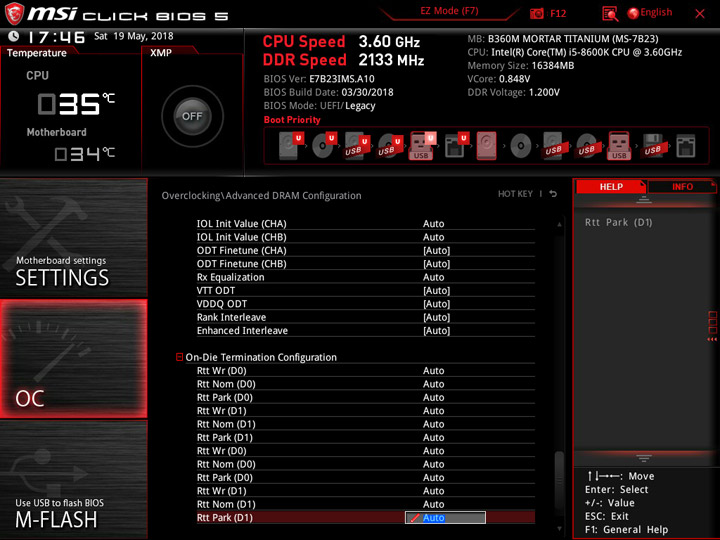720x540 pixels.
Task: Open the ODT Finetune (CHB) dropdown value
Action: (436, 264)
